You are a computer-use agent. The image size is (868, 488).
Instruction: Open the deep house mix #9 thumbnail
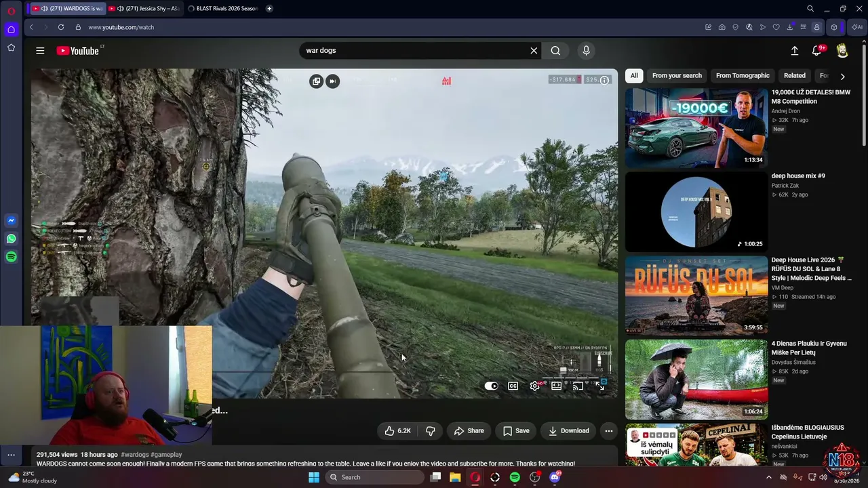pos(696,212)
